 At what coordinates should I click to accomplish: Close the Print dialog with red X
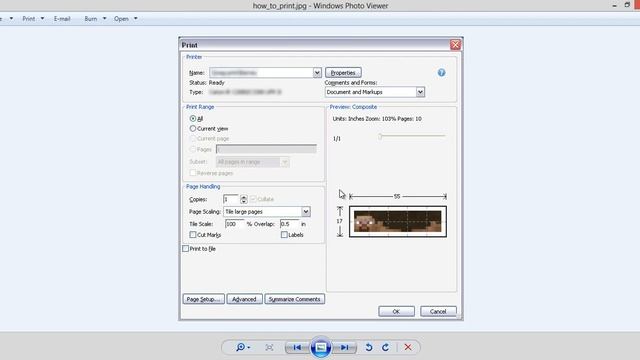(456, 45)
